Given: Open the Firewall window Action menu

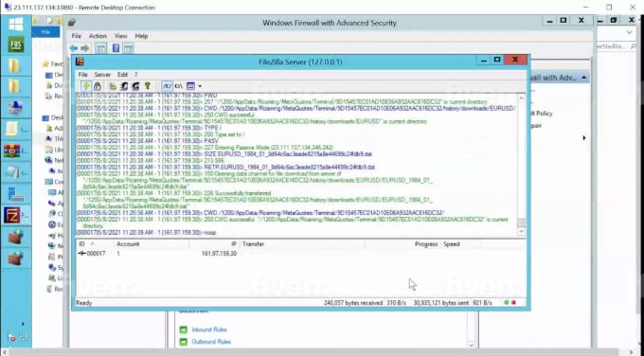Looking at the screenshot, I should pos(98,36).
